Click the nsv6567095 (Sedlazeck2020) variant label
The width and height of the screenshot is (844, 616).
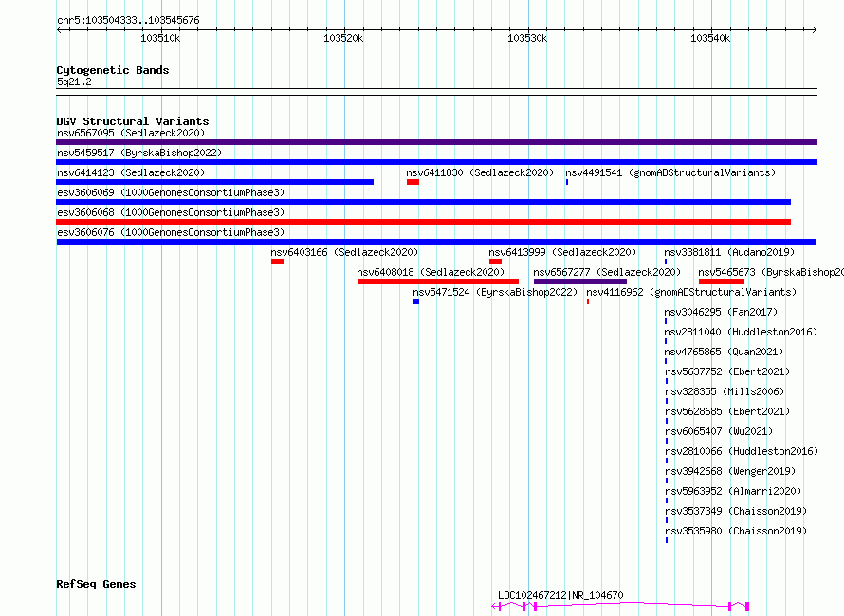tap(131, 133)
